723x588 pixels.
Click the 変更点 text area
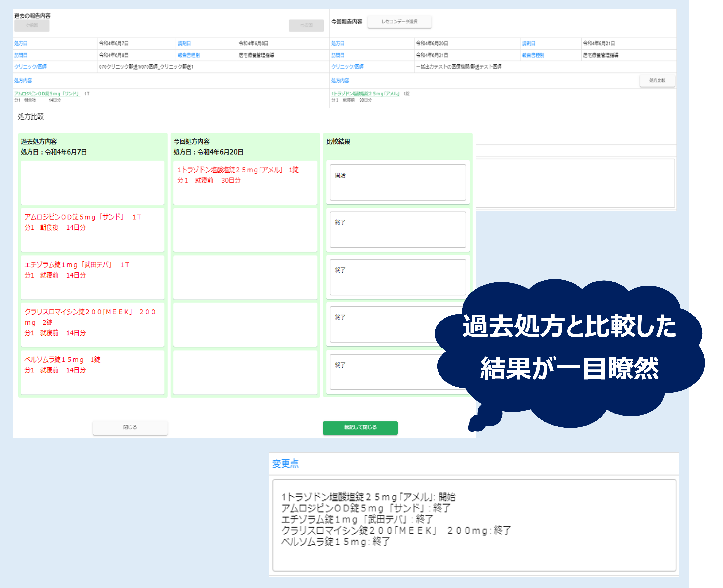474,525
